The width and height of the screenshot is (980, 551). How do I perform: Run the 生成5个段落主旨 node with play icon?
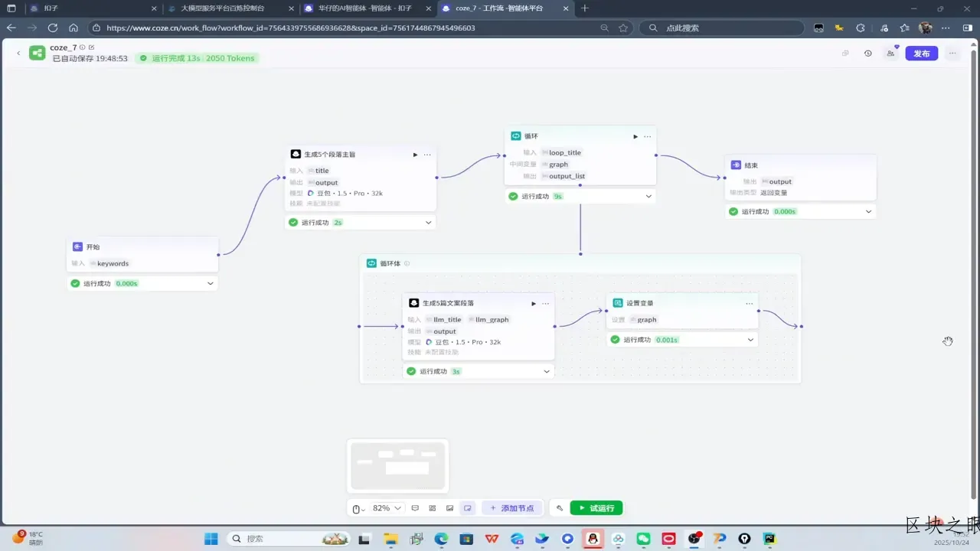coord(415,155)
